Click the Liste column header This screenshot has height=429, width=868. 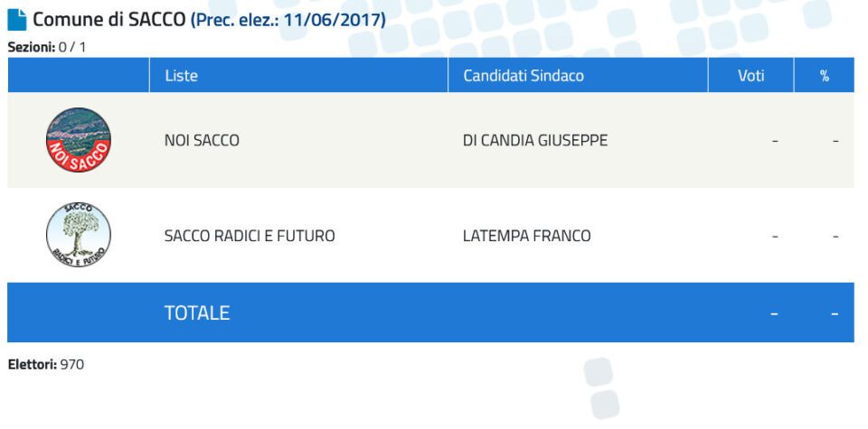click(x=181, y=75)
